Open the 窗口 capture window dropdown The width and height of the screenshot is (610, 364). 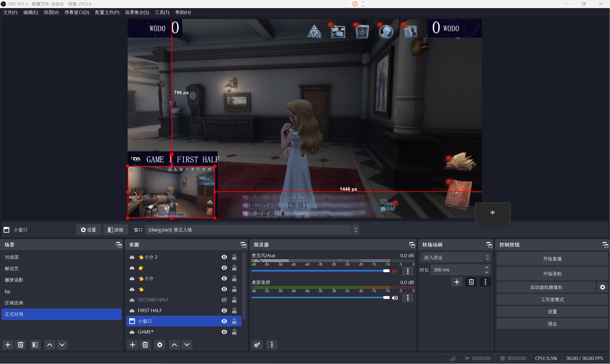[252, 230]
